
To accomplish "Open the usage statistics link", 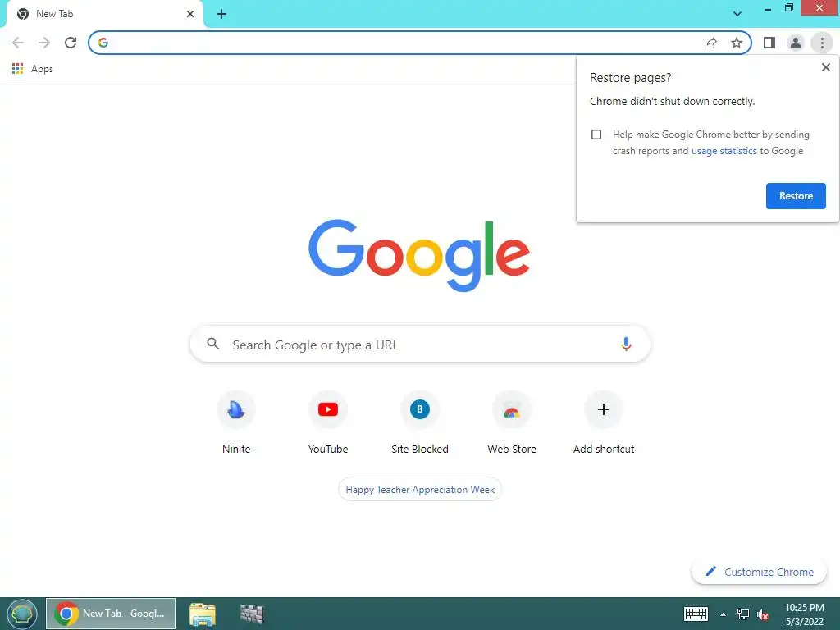I will (724, 151).
